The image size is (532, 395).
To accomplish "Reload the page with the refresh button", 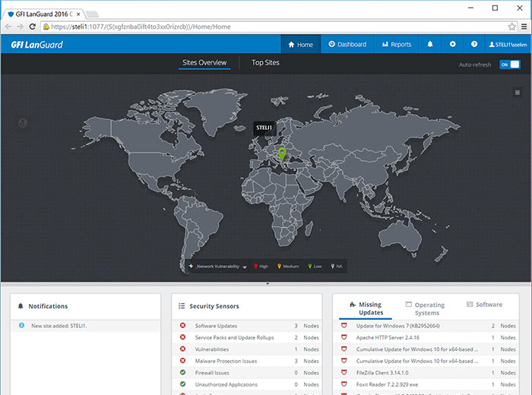I will pos(33,27).
